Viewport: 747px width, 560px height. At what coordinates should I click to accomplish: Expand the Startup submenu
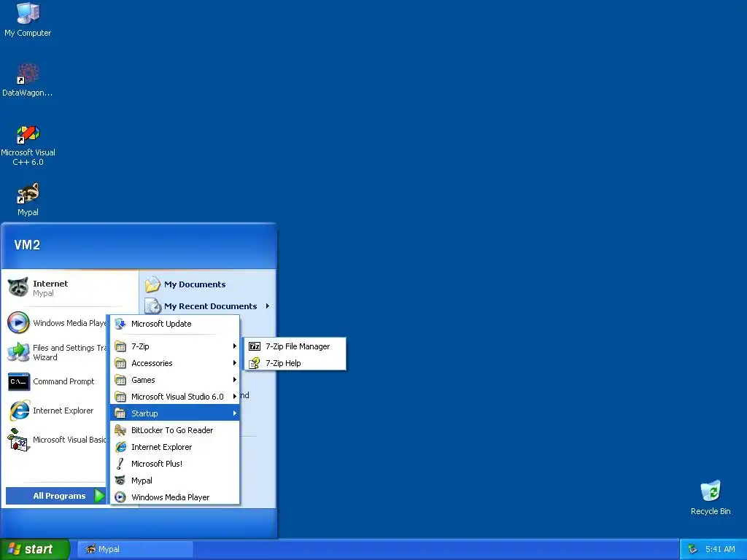click(x=174, y=413)
